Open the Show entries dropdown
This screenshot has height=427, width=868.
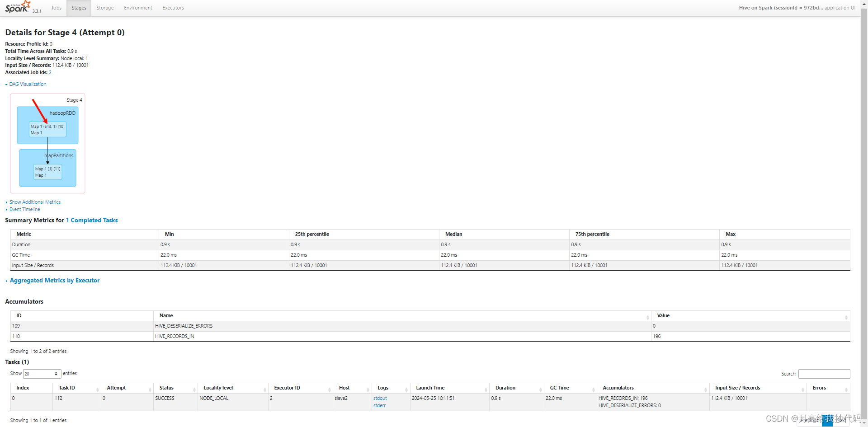click(42, 374)
